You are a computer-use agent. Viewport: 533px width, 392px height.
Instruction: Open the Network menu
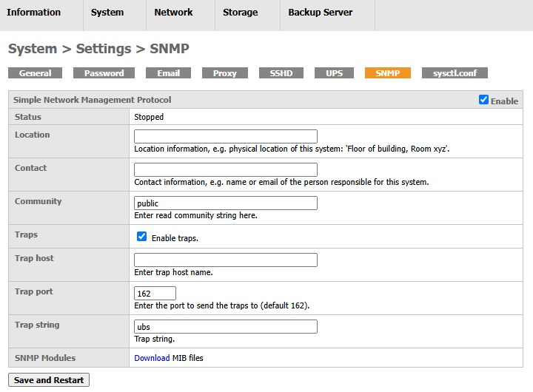(173, 13)
